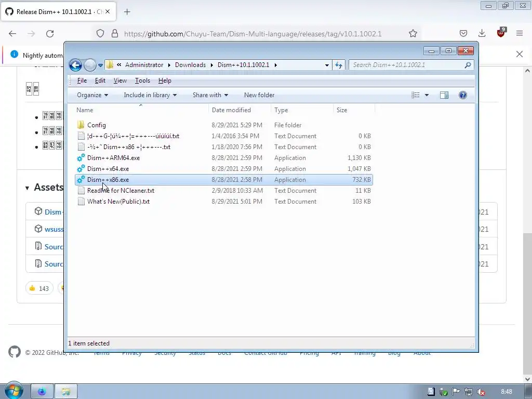Click the search magnifier in Explorer
The width and height of the screenshot is (532, 399).
point(468,65)
